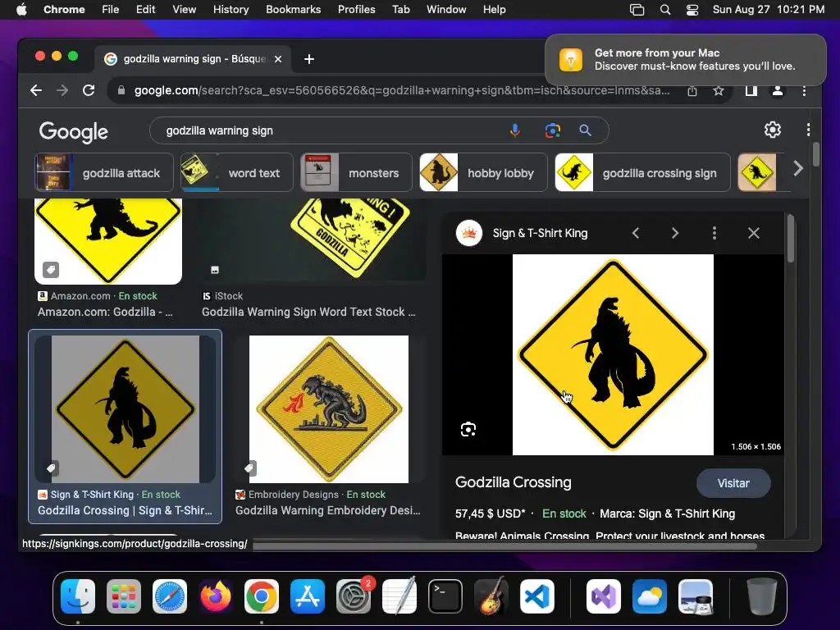The height and width of the screenshot is (630, 840).
Task: Filter results by word text chip
Action: point(237,172)
